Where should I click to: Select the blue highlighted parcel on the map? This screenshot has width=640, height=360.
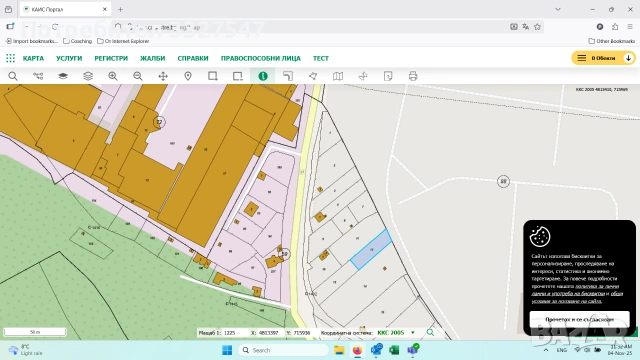pyautogui.click(x=371, y=249)
